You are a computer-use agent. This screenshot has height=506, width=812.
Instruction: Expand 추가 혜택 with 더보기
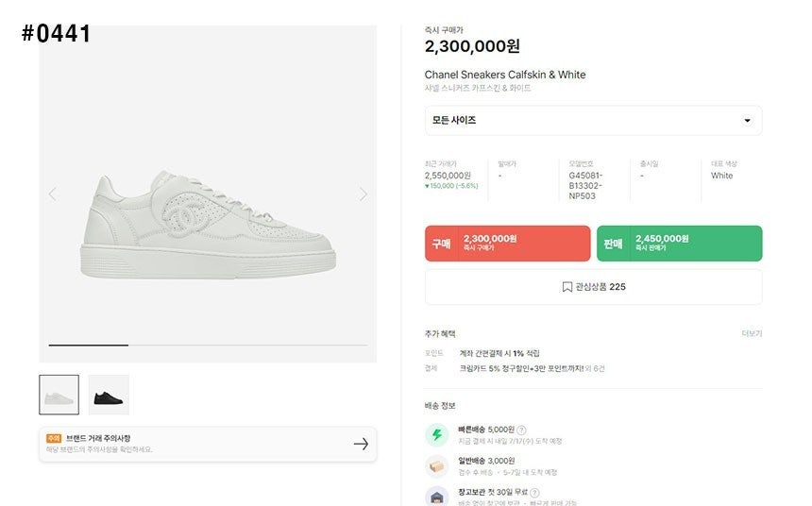pyautogui.click(x=752, y=333)
